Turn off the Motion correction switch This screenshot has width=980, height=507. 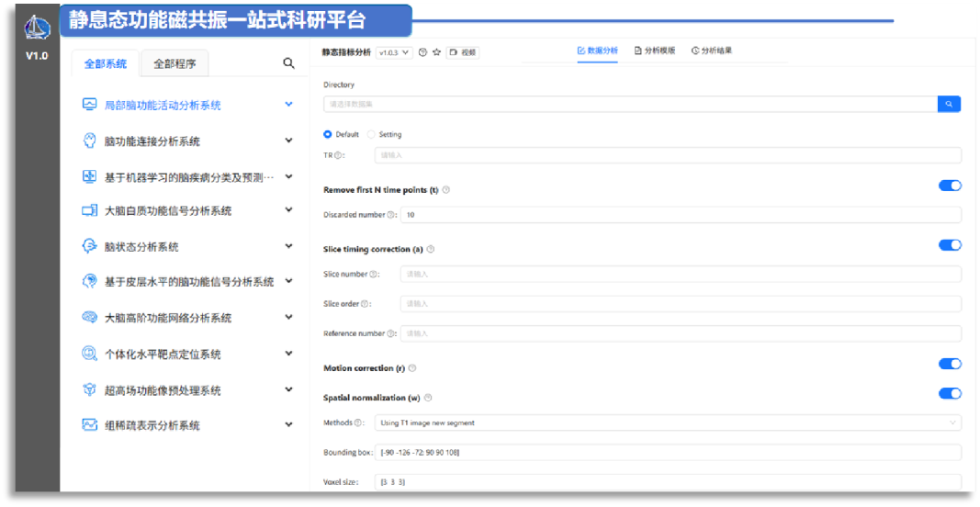click(x=950, y=364)
